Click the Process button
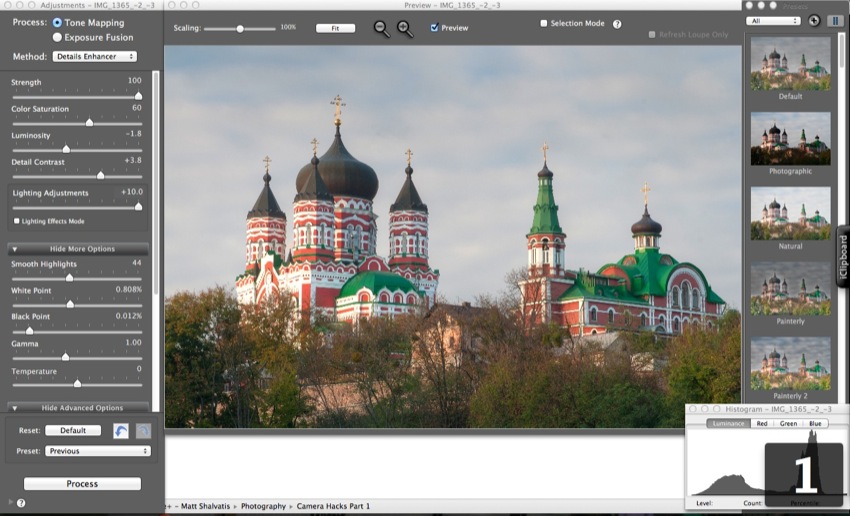The image size is (850, 516). point(82,483)
